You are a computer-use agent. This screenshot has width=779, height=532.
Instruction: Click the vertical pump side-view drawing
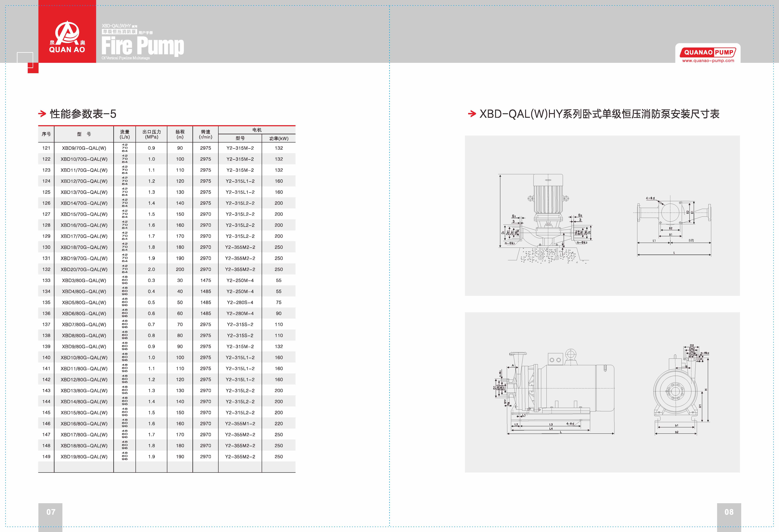(x=546, y=219)
